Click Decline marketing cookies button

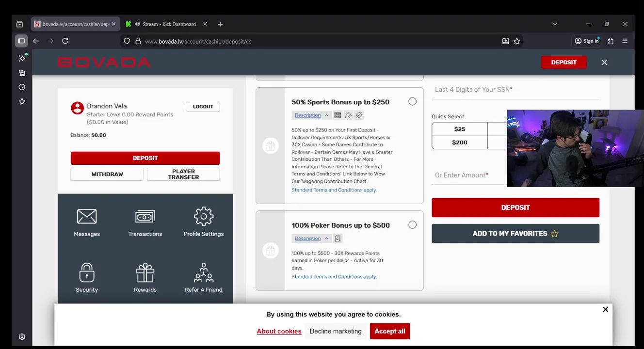click(x=336, y=331)
